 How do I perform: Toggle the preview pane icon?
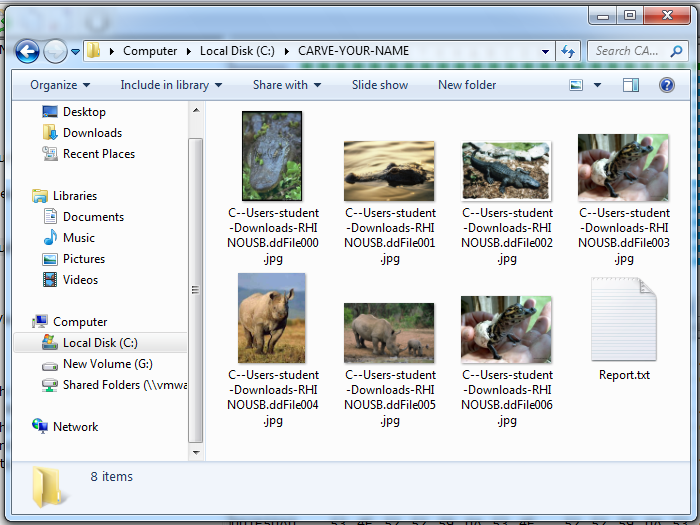tap(631, 85)
